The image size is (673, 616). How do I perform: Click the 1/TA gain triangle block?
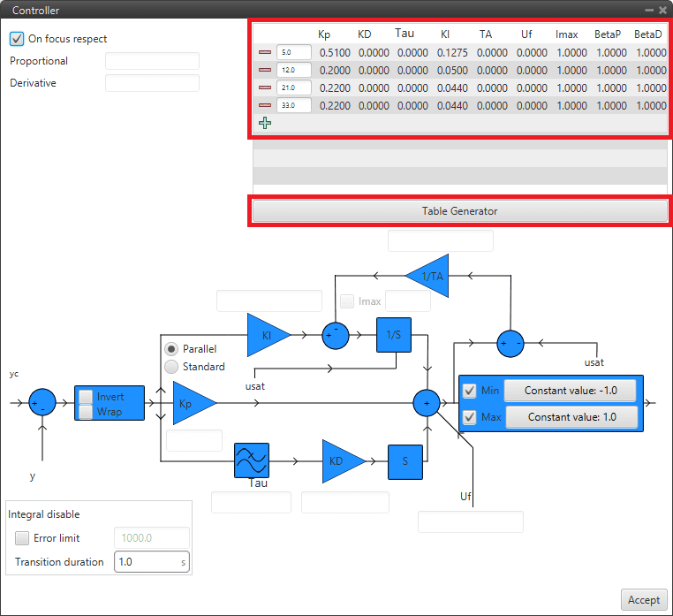pos(432,276)
